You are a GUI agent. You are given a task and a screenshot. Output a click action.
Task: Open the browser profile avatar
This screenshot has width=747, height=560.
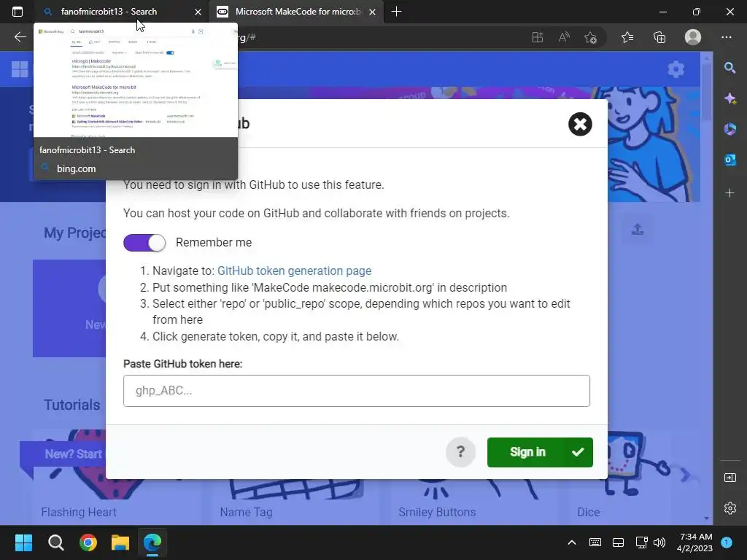(x=693, y=37)
